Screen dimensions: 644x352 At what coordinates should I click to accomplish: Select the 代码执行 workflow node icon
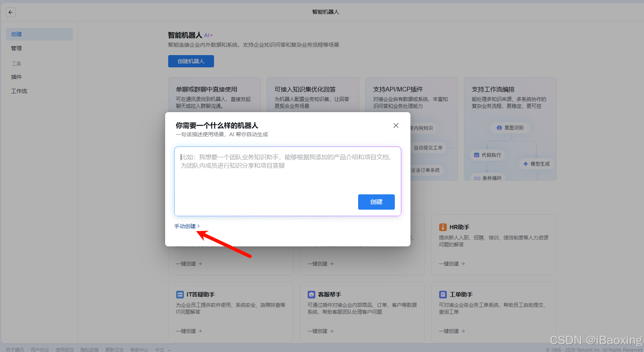point(476,155)
